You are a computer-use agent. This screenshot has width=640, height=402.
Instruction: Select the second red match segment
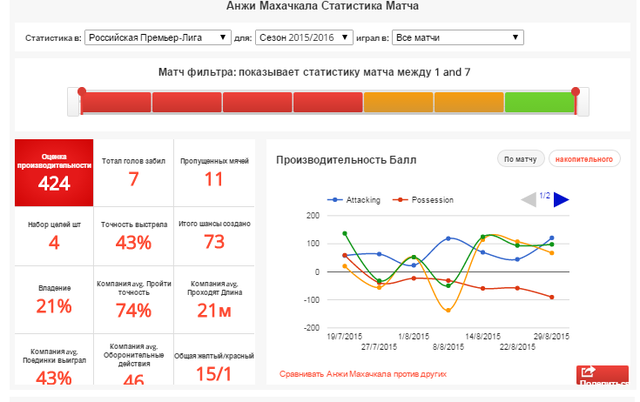pyautogui.click(x=187, y=102)
